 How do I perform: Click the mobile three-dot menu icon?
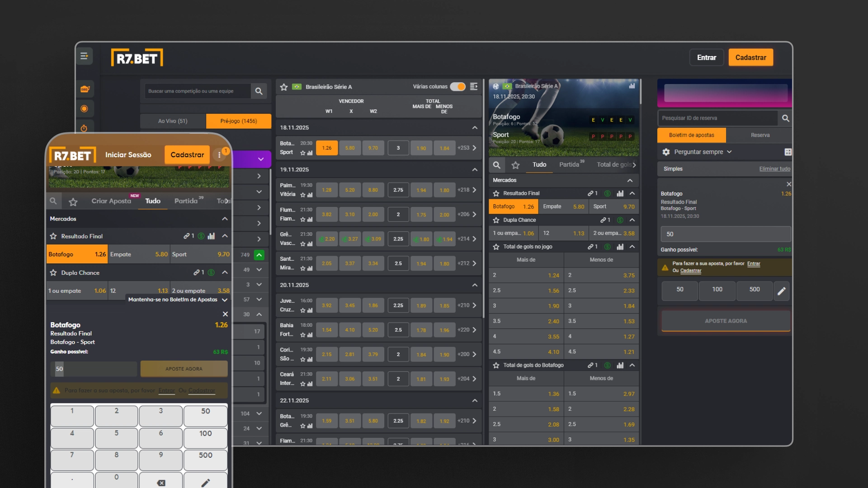tap(219, 155)
